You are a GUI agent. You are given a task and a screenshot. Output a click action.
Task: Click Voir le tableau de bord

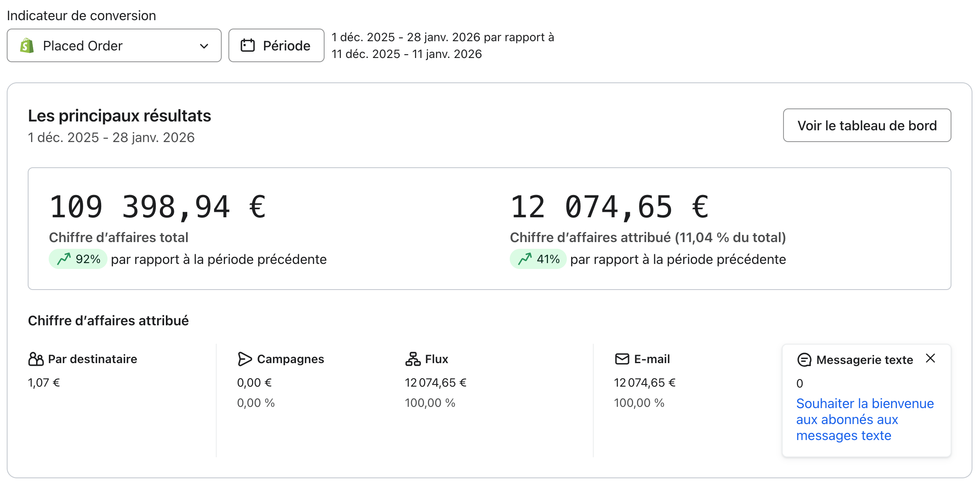coord(867,125)
